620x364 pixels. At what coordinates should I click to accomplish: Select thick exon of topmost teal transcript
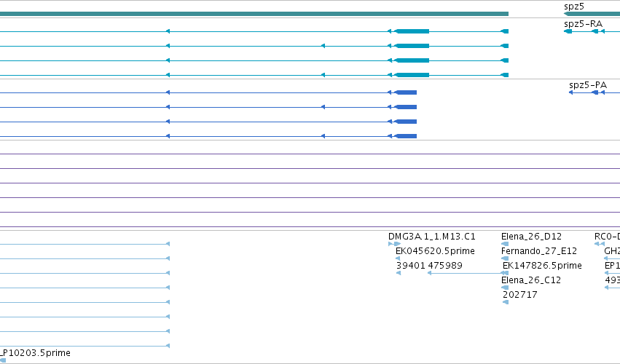point(412,31)
